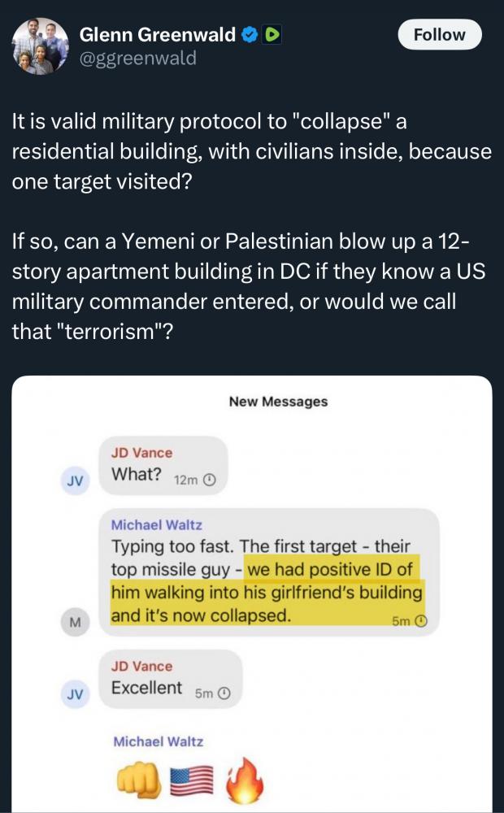This screenshot has width=504, height=813.
Task: Click the New Messages header
Action: pyautogui.click(x=279, y=402)
